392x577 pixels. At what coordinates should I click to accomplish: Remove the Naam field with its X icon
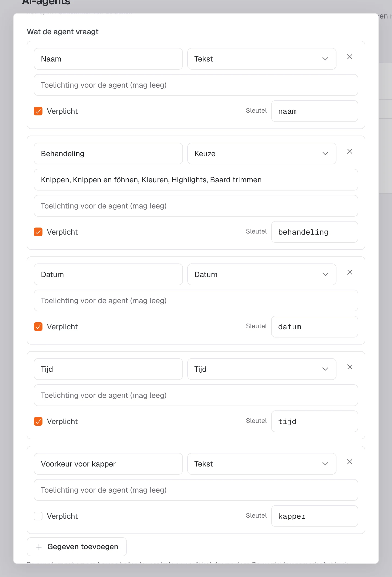click(x=350, y=57)
